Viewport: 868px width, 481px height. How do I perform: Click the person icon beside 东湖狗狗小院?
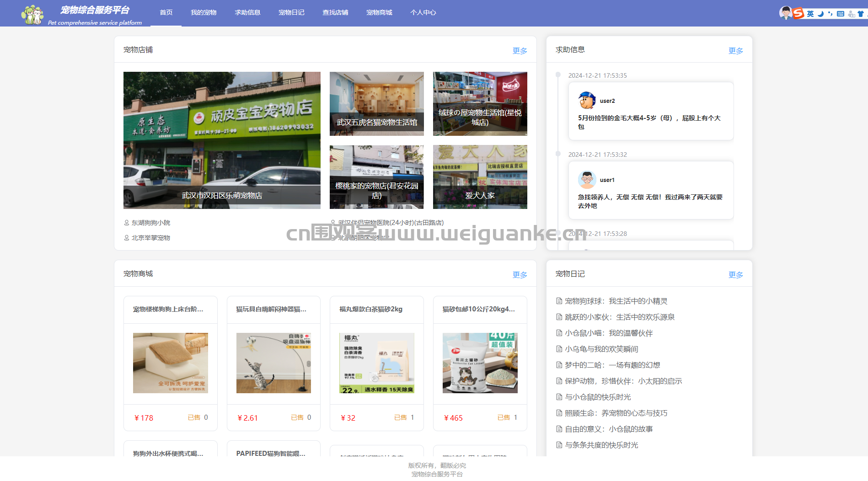(127, 223)
